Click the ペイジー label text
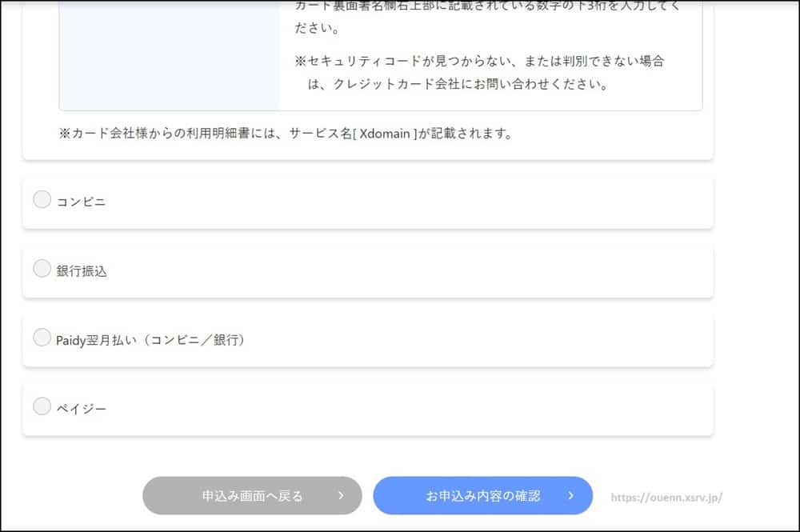Image resolution: width=800 pixels, height=532 pixels. (x=81, y=409)
